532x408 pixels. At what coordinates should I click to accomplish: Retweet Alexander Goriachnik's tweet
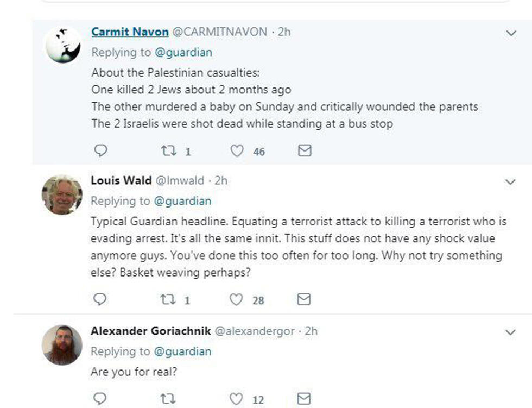(168, 399)
